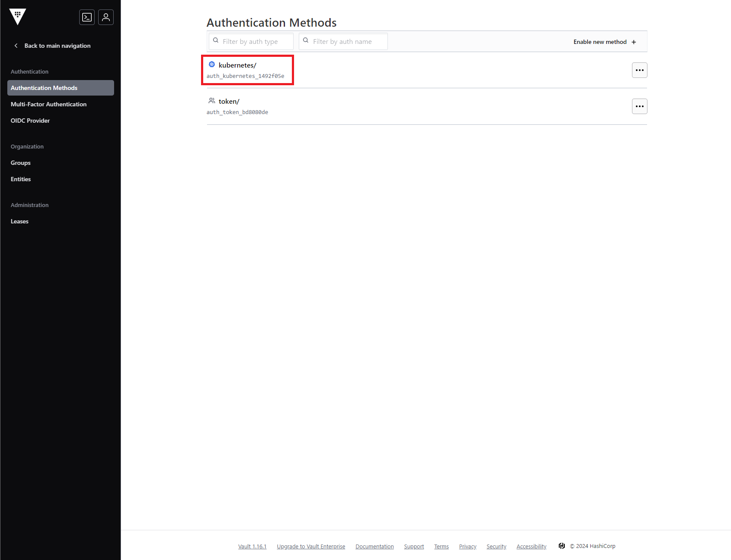The image size is (731, 560).
Task: Click the token users icon
Action: [x=212, y=101]
